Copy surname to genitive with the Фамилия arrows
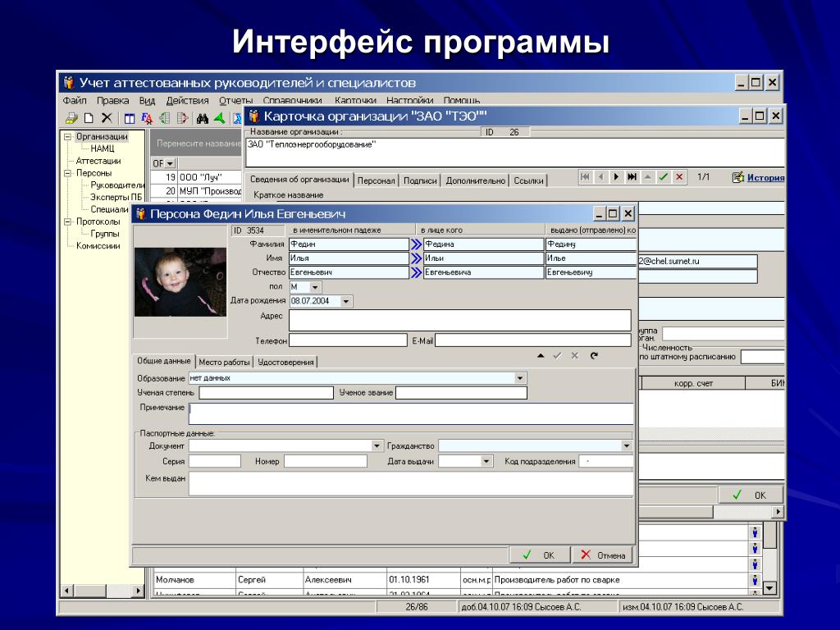The height and width of the screenshot is (630, 840). pyautogui.click(x=416, y=244)
